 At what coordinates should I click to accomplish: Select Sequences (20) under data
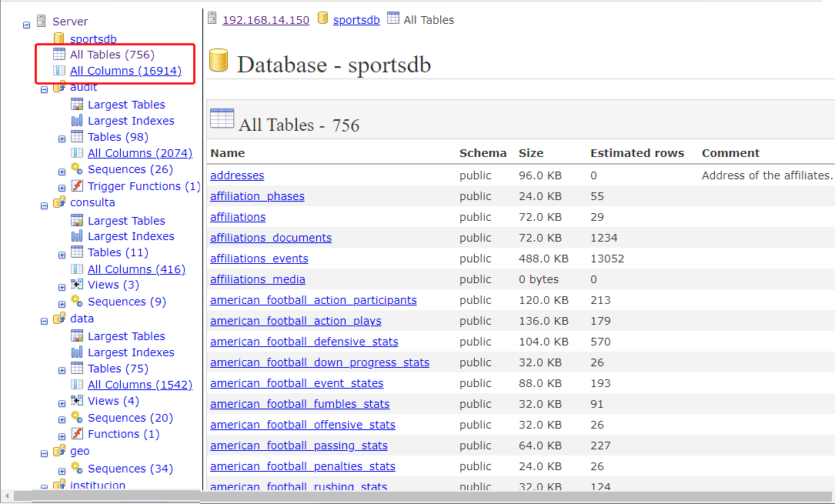pyautogui.click(x=131, y=418)
